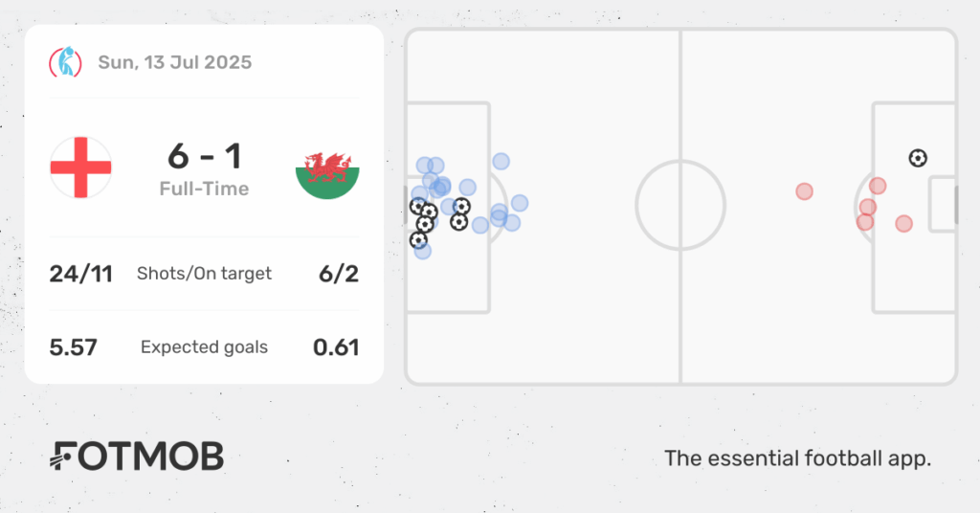This screenshot has width=980, height=513.
Task: Click the FotMob logo
Action: tap(137, 457)
